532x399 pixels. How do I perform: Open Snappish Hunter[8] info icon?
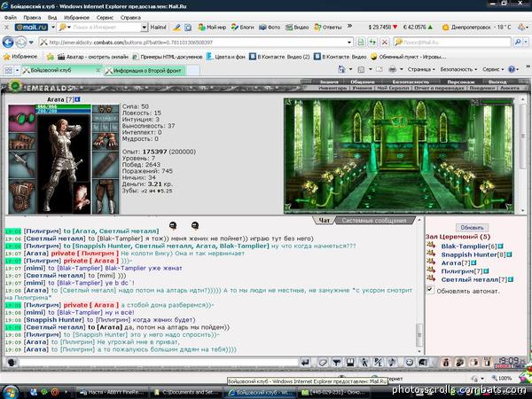point(509,254)
